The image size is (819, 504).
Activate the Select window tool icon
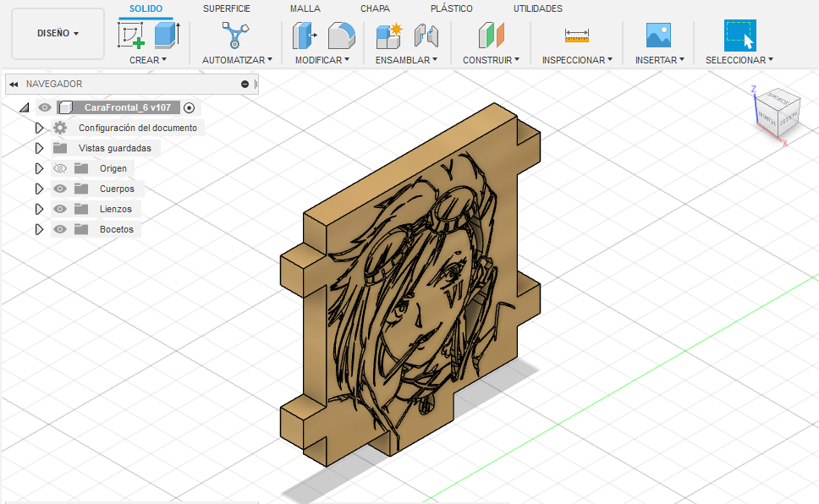point(740,36)
